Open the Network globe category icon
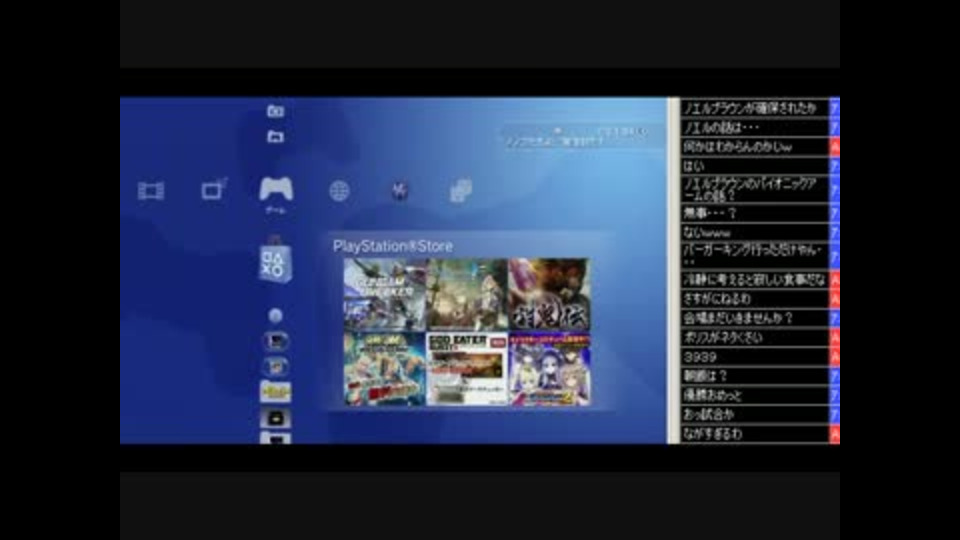This screenshot has width=960, height=540. tap(339, 191)
